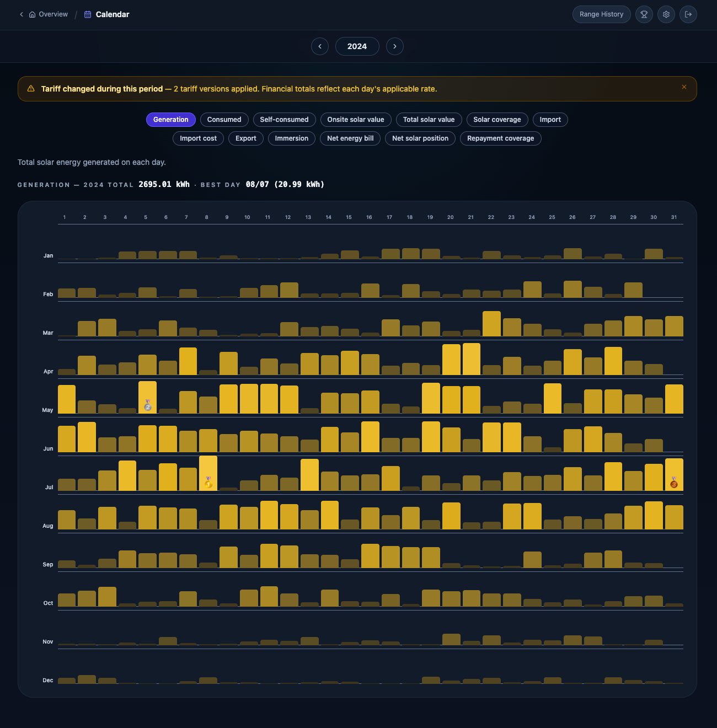Select the June 1 generation bar
The width and height of the screenshot is (717, 728).
click(x=67, y=439)
